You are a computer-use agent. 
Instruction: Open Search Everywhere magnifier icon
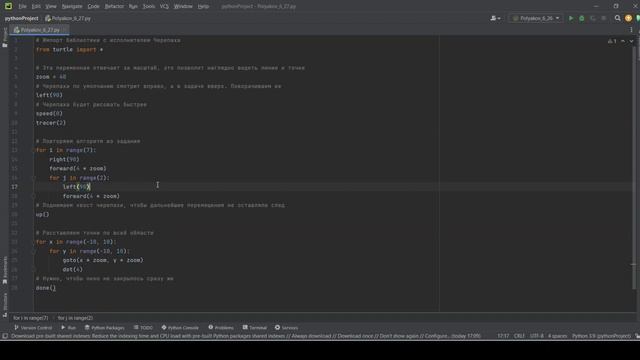[x=618, y=18]
